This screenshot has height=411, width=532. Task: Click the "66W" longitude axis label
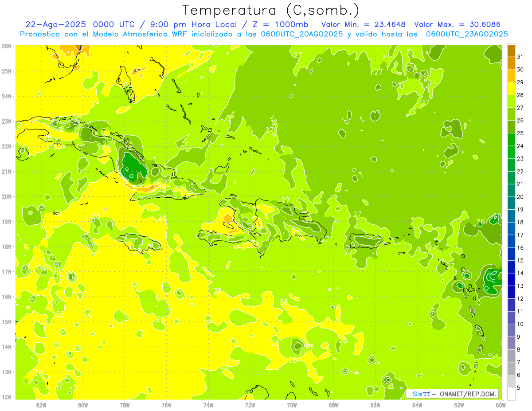pyautogui.click(x=376, y=405)
